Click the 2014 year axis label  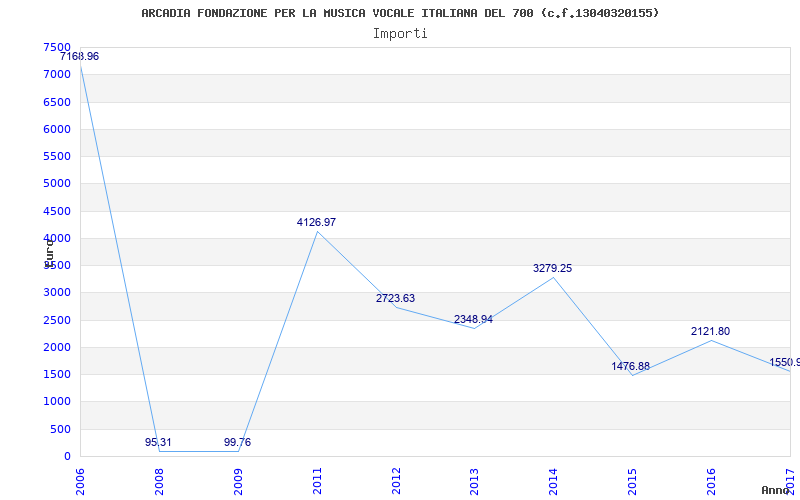(x=554, y=481)
